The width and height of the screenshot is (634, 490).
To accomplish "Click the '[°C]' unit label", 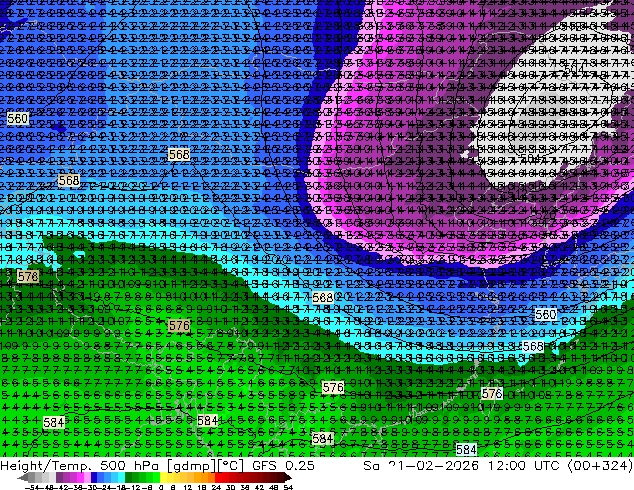I will 231,466.
